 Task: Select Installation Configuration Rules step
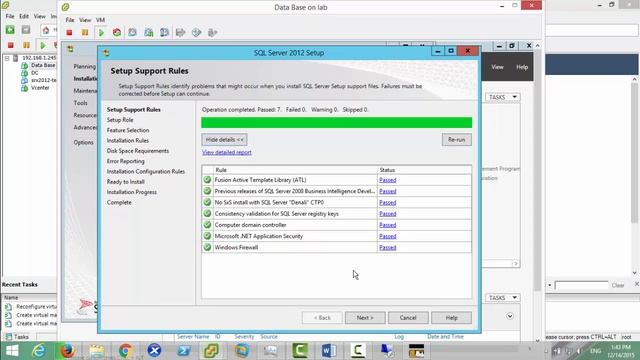pyautogui.click(x=146, y=171)
